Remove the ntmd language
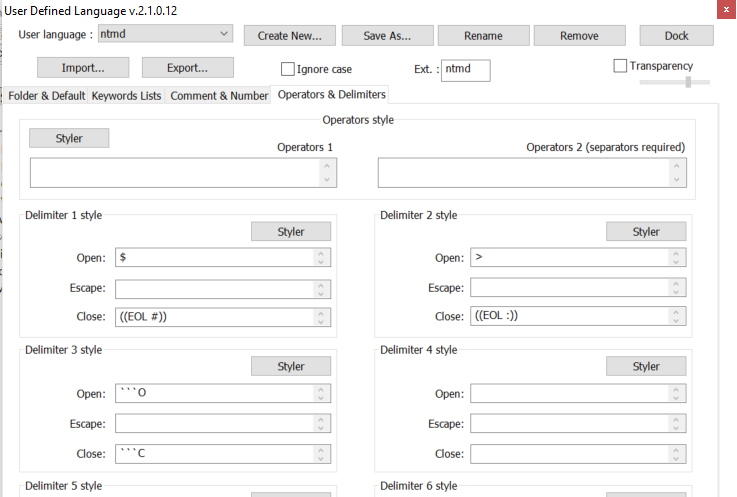This screenshot has height=497, width=737. [x=579, y=35]
